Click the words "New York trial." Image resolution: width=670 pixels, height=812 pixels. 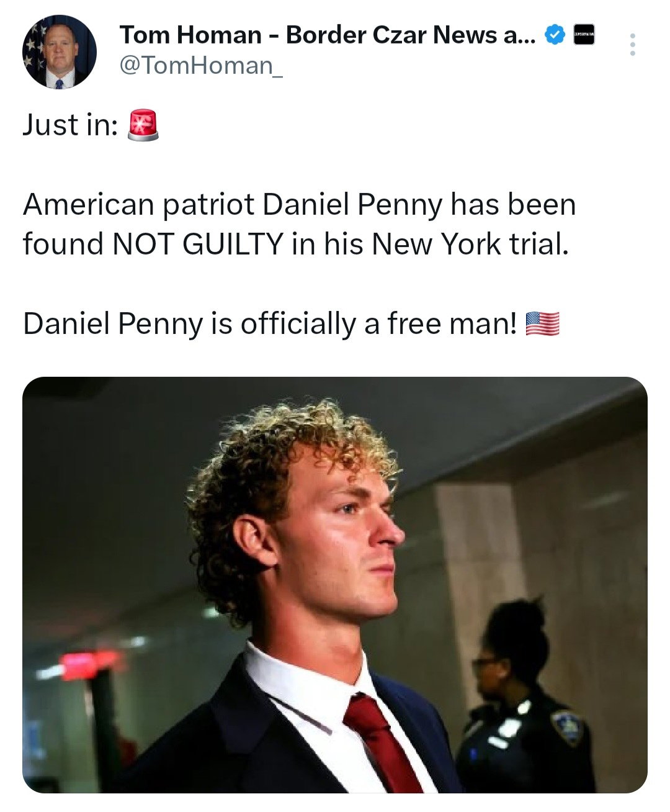coord(470,244)
